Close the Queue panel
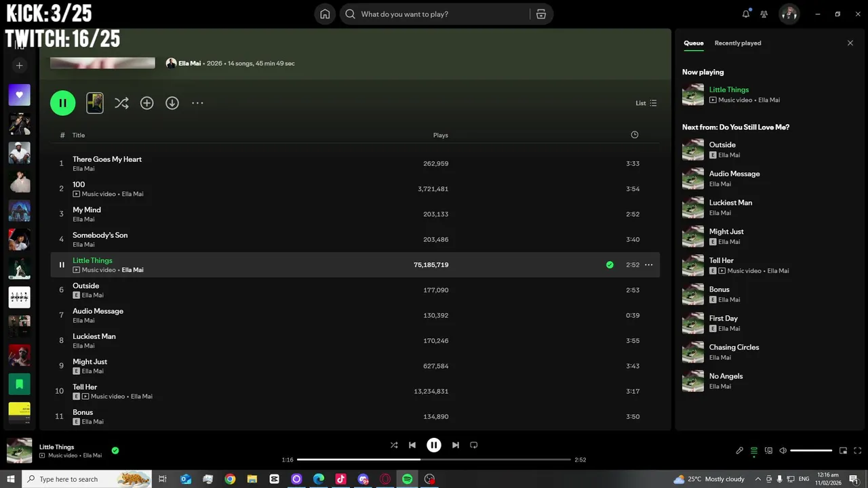The width and height of the screenshot is (868, 488). 850,43
